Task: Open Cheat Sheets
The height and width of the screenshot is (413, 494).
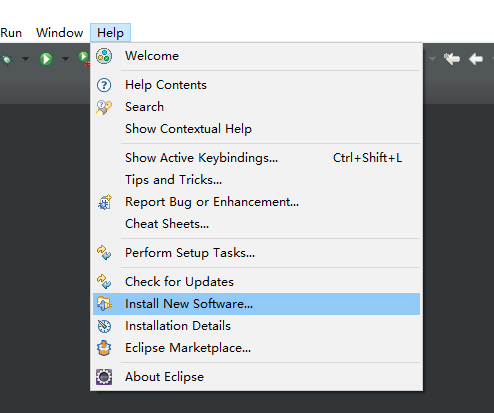Action: [x=256, y=224]
